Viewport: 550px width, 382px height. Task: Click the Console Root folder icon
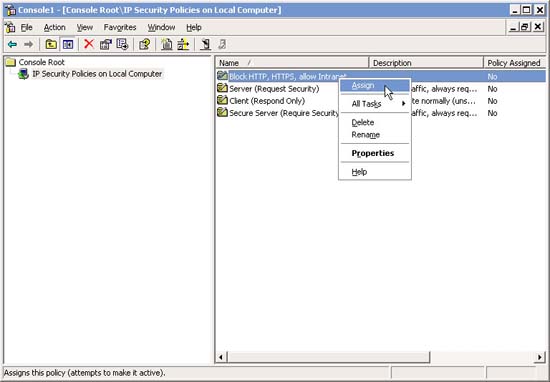(11, 62)
